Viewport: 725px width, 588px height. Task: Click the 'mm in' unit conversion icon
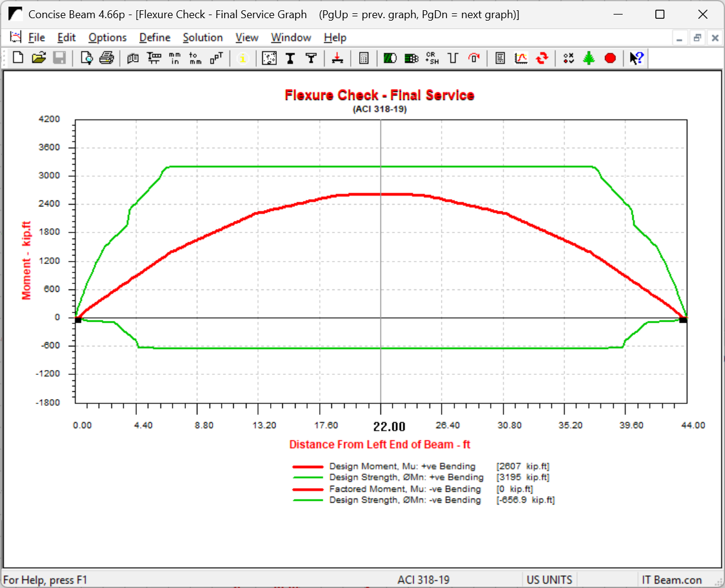[x=174, y=58]
